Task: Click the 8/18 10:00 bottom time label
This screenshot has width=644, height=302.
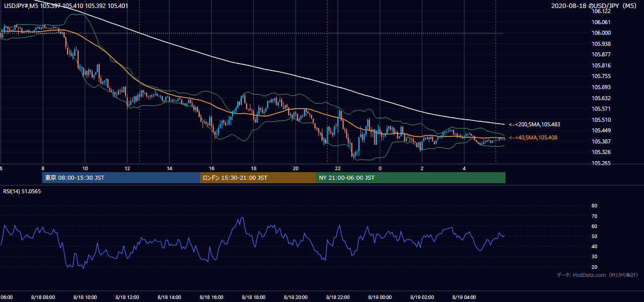Action: (85, 297)
